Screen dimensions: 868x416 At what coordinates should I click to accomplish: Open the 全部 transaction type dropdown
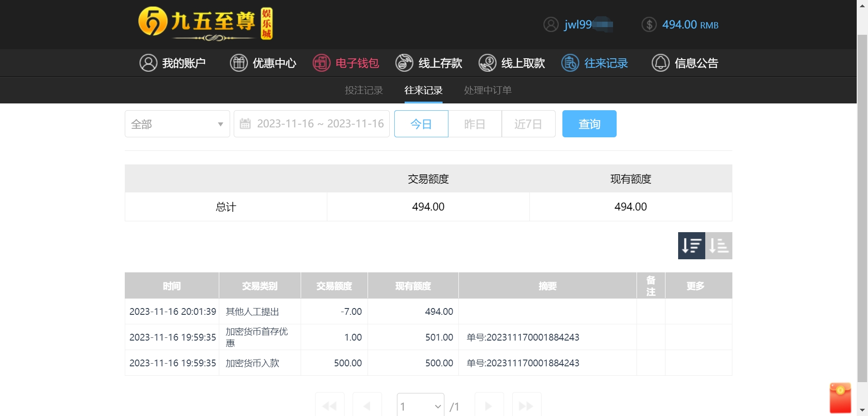tap(177, 124)
